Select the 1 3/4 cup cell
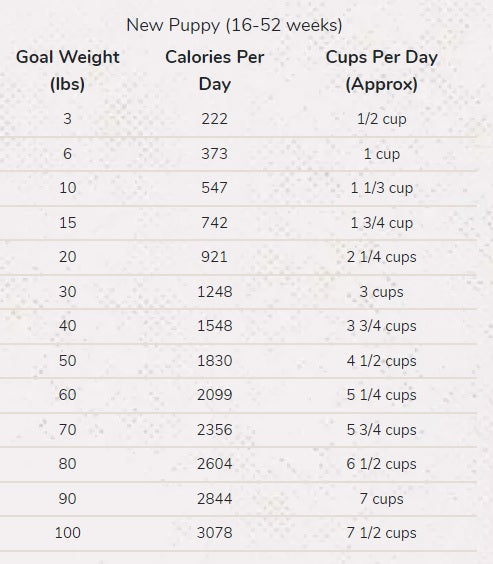 click(382, 223)
